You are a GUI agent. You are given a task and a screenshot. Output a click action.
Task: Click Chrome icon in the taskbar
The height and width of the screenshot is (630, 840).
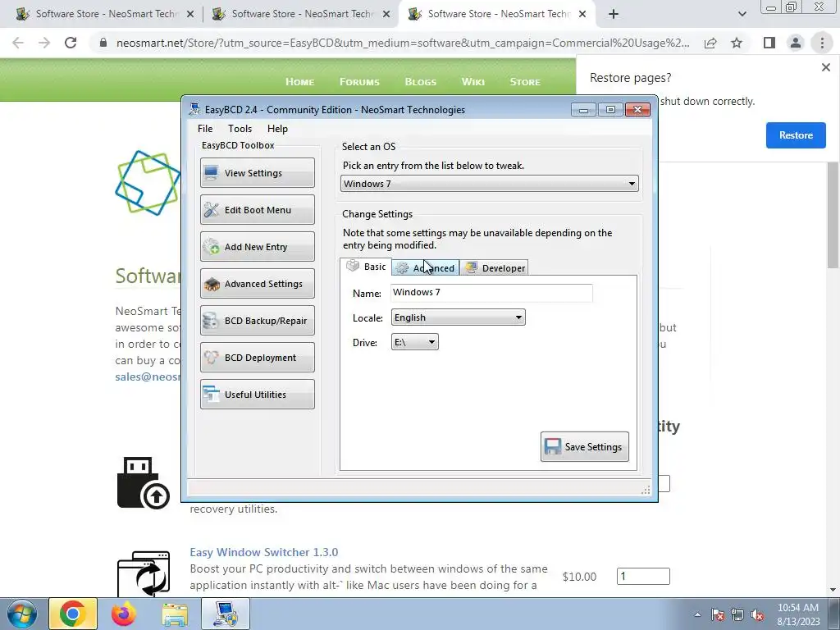point(73,614)
